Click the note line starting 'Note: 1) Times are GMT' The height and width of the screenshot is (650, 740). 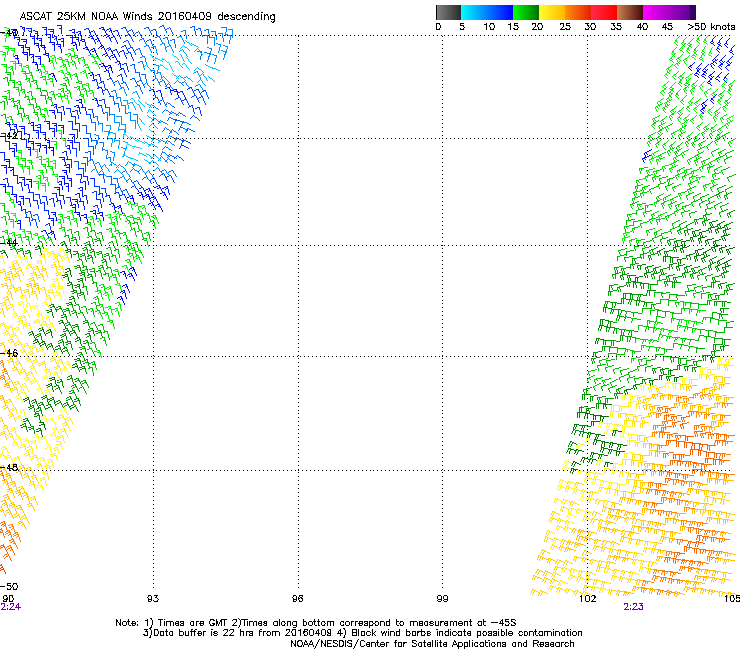click(x=316, y=623)
